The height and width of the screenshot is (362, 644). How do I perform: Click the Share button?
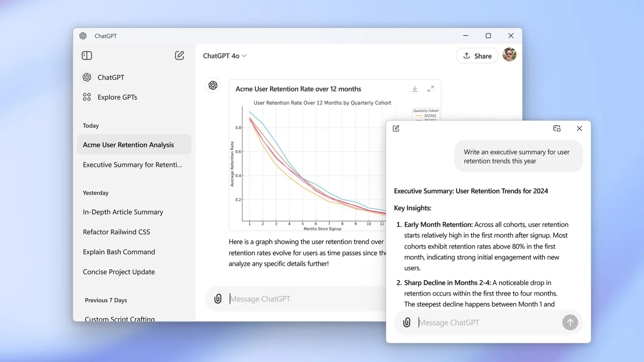[x=477, y=56]
